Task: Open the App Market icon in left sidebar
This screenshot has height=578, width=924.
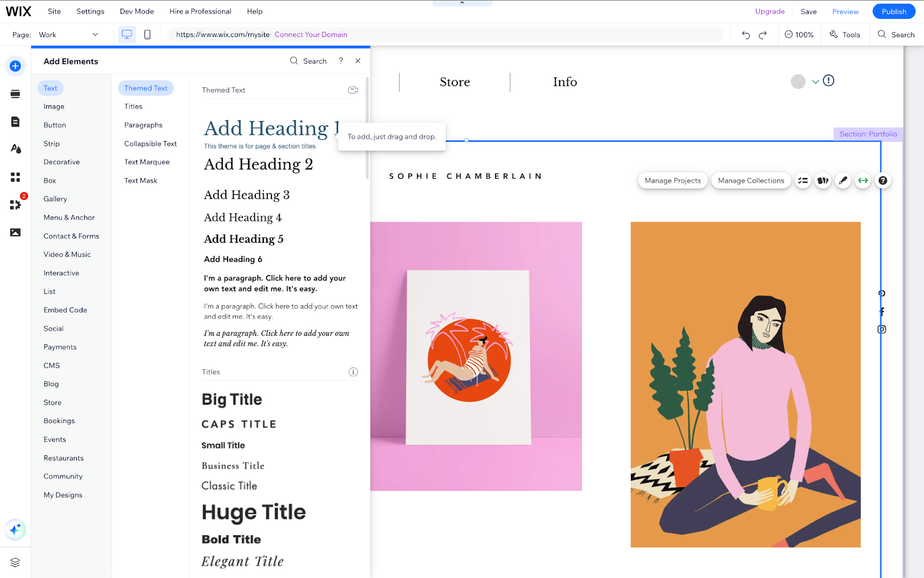Action: click(x=15, y=205)
